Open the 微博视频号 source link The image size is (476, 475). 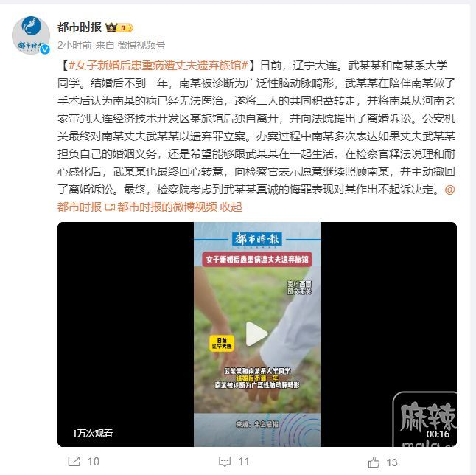click(141, 45)
